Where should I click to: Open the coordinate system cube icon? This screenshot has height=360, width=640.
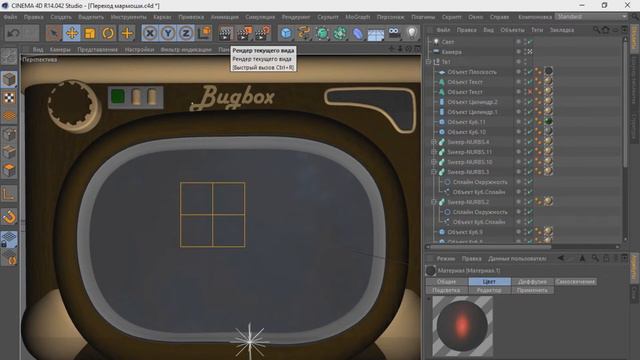pyautogui.click(x=204, y=33)
